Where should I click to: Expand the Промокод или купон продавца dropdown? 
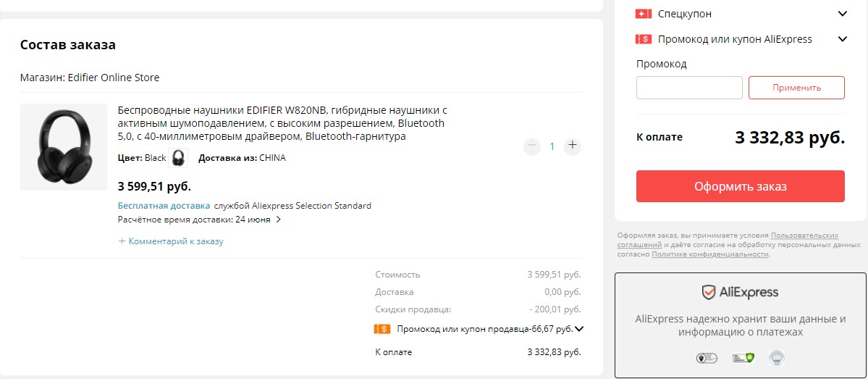click(579, 329)
